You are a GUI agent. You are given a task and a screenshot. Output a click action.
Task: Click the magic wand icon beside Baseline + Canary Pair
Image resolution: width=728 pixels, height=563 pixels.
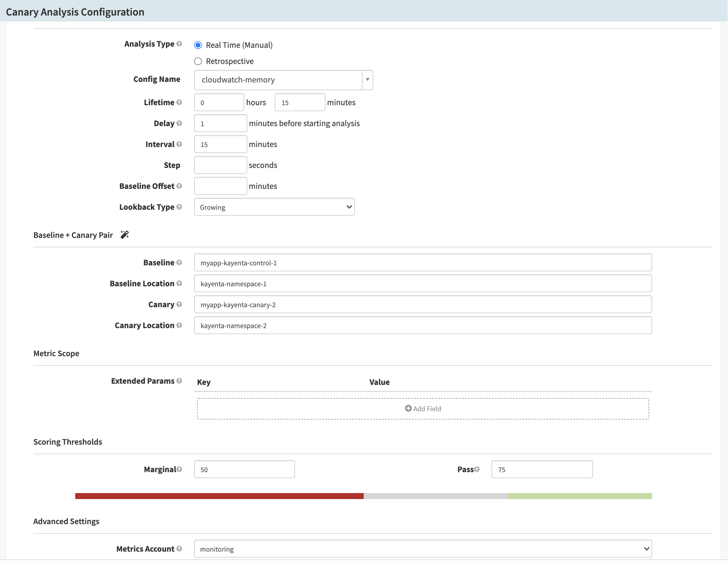(x=125, y=235)
